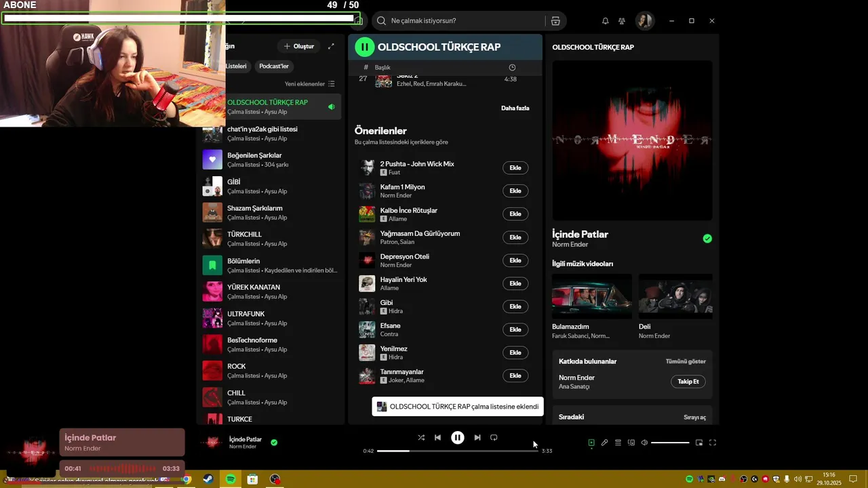
Task: Skip to next track
Action: tap(477, 438)
